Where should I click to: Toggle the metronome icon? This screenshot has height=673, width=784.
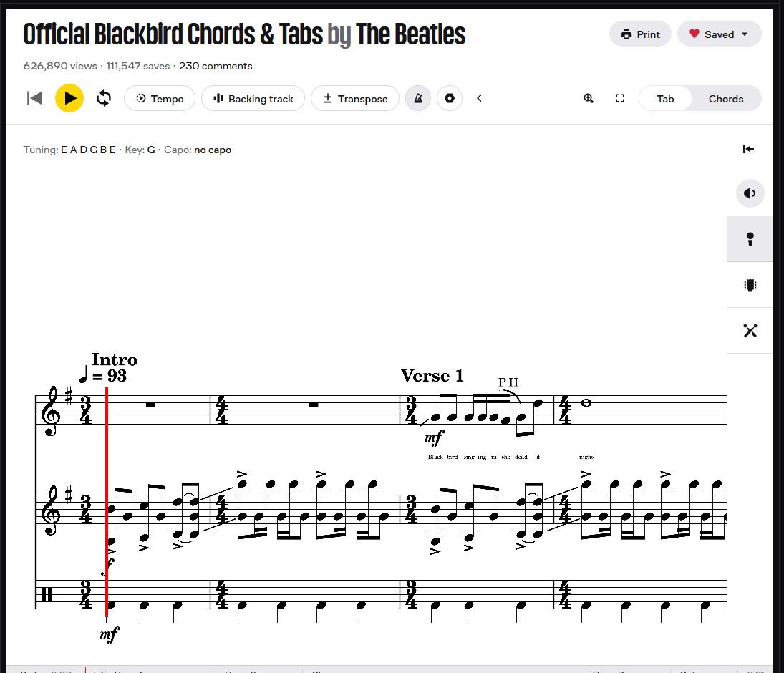pyautogui.click(x=418, y=99)
